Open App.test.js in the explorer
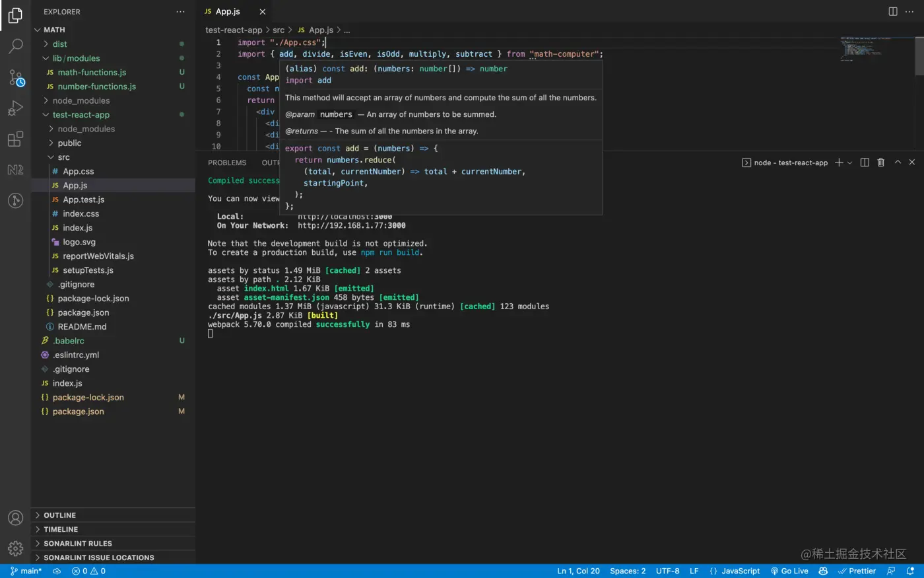This screenshot has height=578, width=924. point(113,199)
